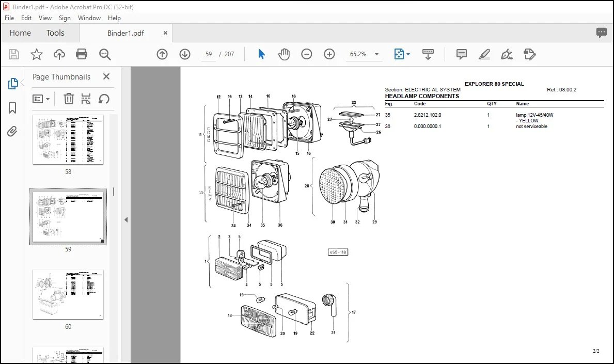Select page 58 thumbnail
Screen dimensions: 614x364
(68, 139)
